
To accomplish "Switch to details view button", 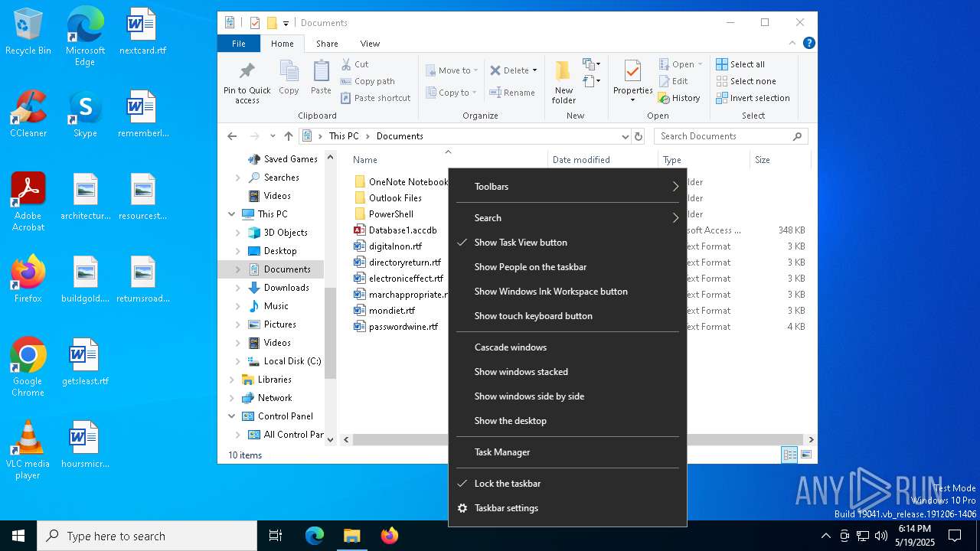I will pos(789,455).
